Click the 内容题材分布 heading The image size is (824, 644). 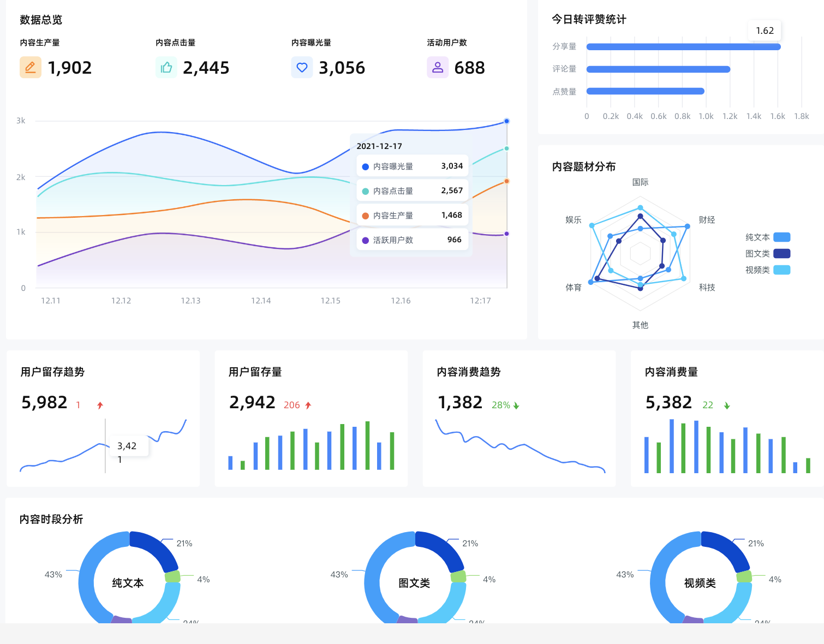[x=584, y=166]
